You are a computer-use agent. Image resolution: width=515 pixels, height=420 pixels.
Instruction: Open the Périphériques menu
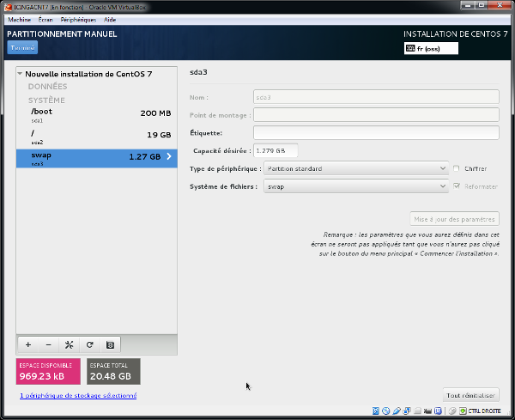click(x=78, y=20)
